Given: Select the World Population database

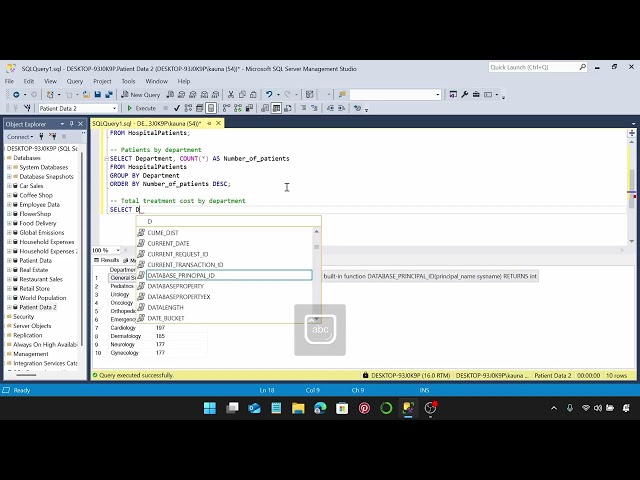Looking at the screenshot, I should [x=42, y=298].
